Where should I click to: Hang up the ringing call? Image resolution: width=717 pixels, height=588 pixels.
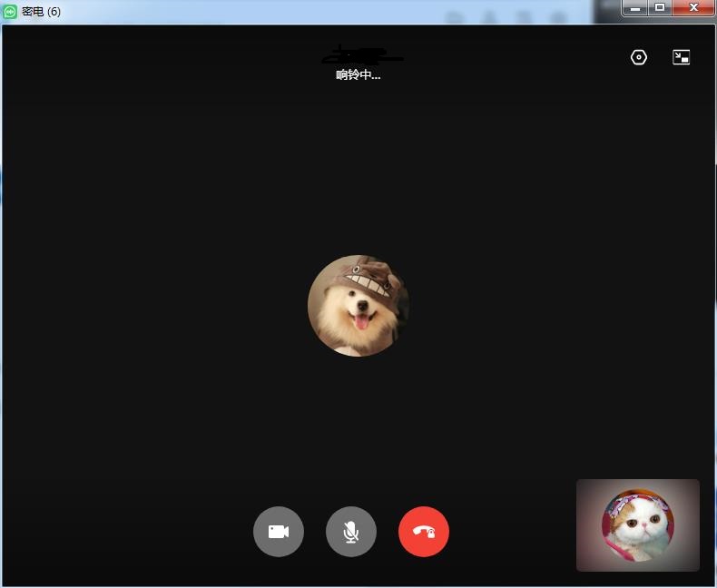tap(424, 532)
